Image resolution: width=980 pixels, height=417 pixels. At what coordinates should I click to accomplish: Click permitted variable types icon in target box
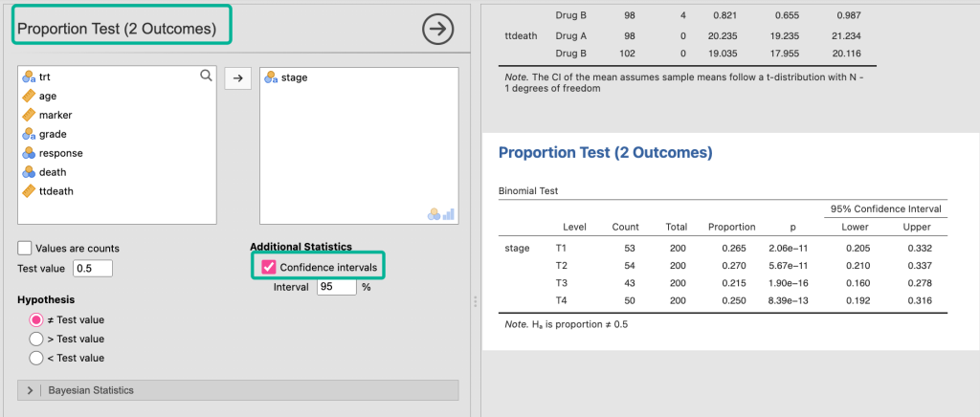440,214
